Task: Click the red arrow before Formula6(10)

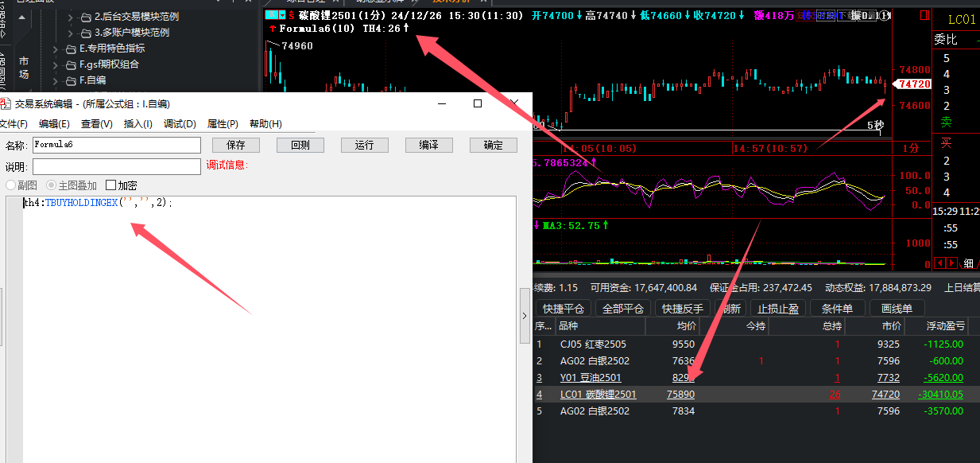Action: coord(274,29)
